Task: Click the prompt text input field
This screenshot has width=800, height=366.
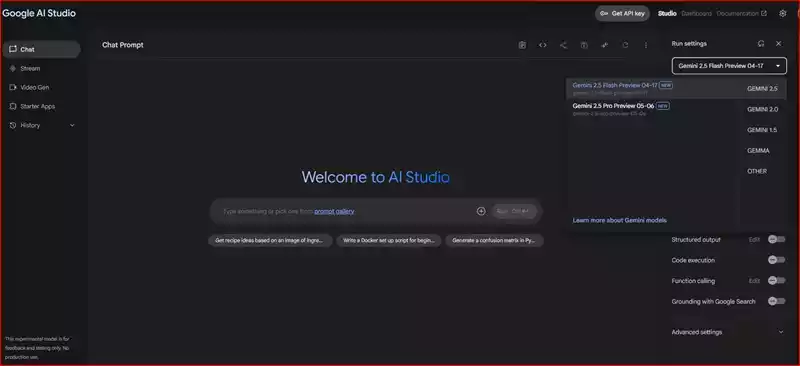Action: pyautogui.click(x=347, y=211)
